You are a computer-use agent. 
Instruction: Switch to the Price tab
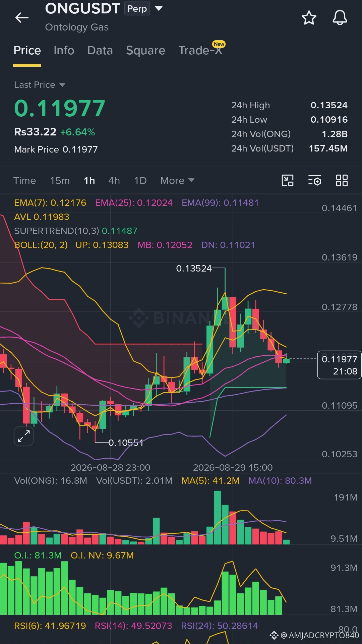tap(27, 50)
